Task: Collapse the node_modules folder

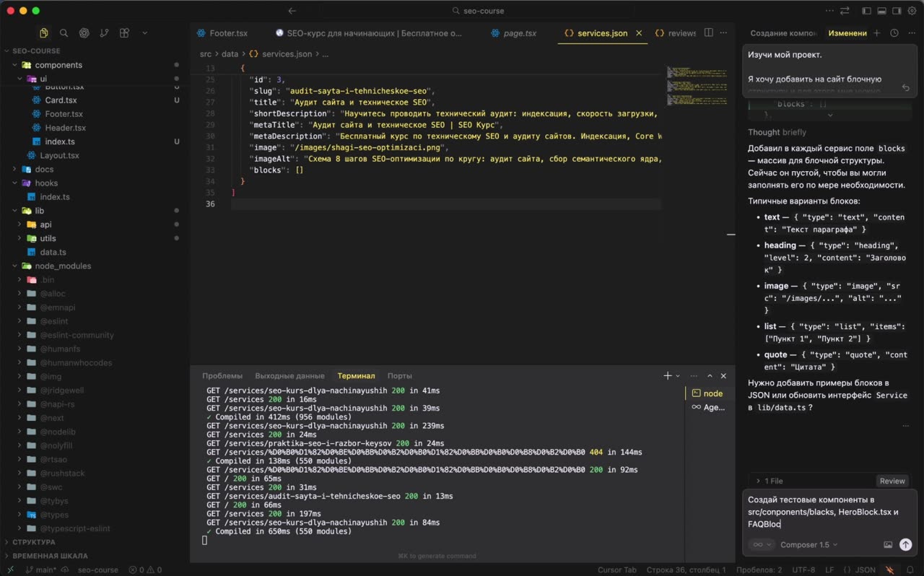Action: pyautogui.click(x=63, y=266)
